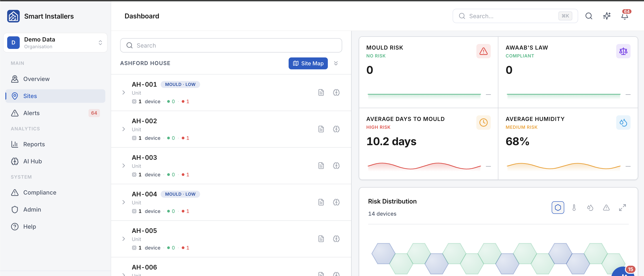
Task: Click the 14 devices label
Action: (x=382, y=214)
